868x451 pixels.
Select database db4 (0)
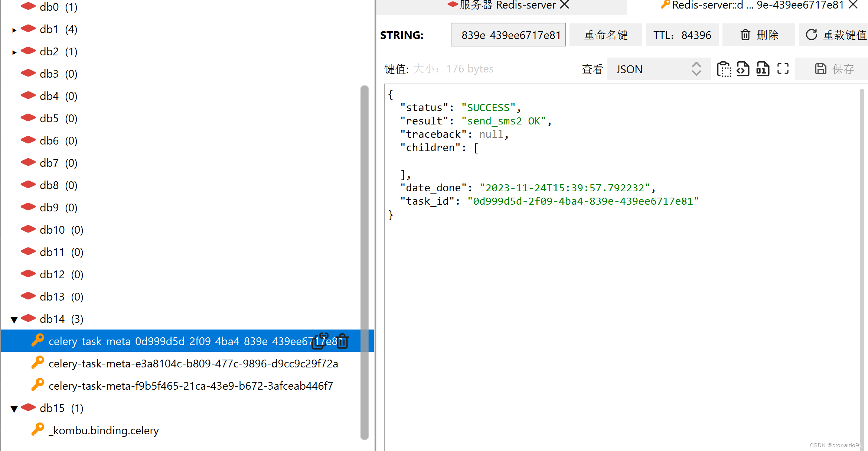click(58, 96)
